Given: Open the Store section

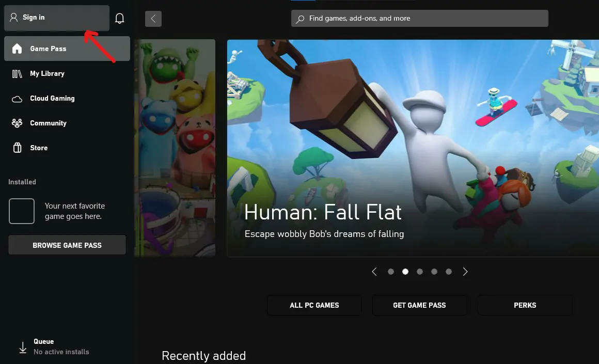Looking at the screenshot, I should coord(67,148).
